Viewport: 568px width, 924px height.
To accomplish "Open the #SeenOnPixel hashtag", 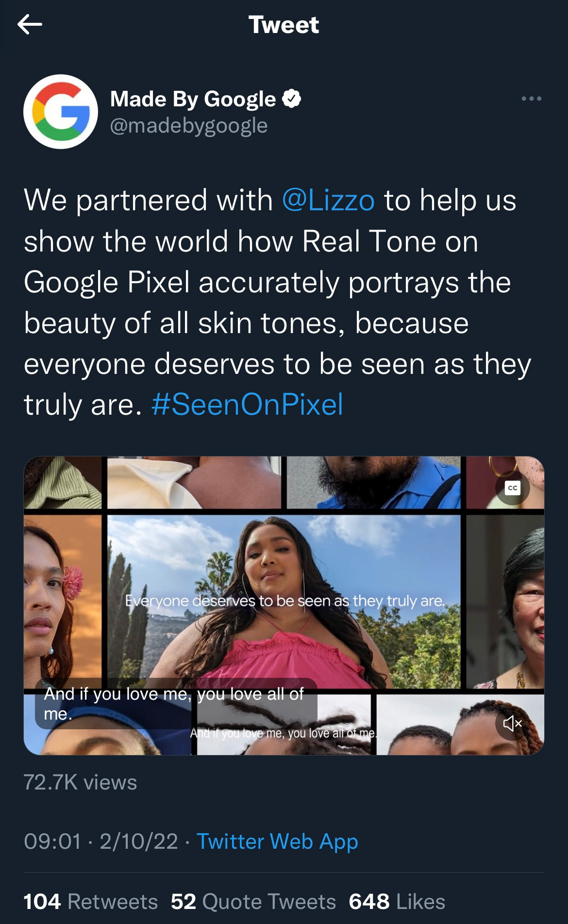I will click(x=247, y=404).
